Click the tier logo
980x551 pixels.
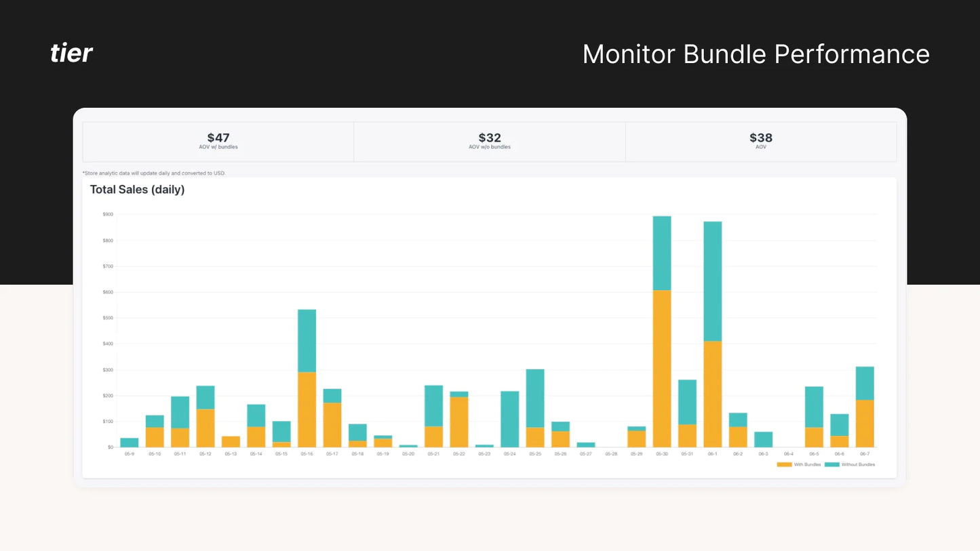(71, 53)
